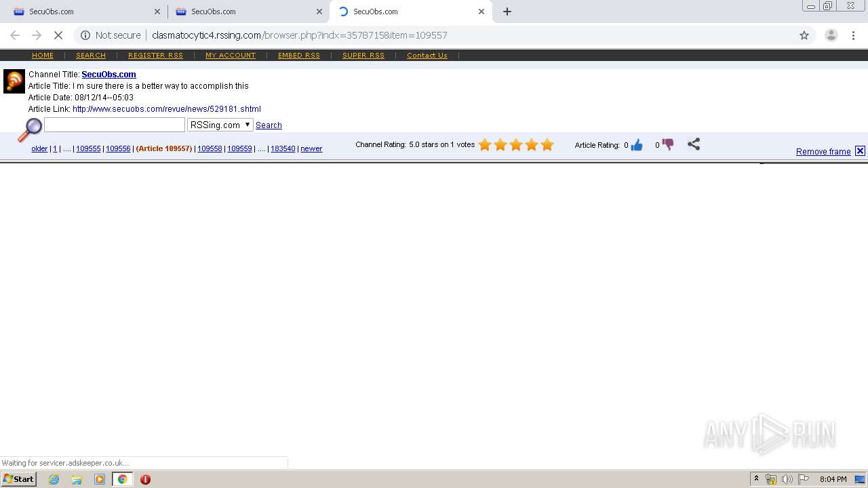
Task: Give article a thumbs down
Action: coord(668,144)
